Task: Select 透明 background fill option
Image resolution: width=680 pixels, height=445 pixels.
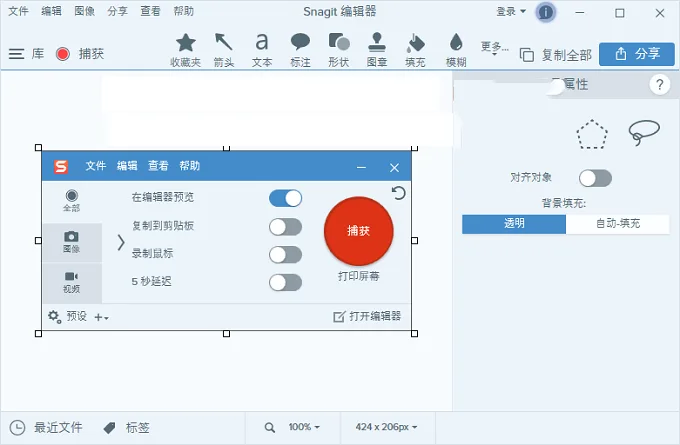Action: tap(514, 224)
